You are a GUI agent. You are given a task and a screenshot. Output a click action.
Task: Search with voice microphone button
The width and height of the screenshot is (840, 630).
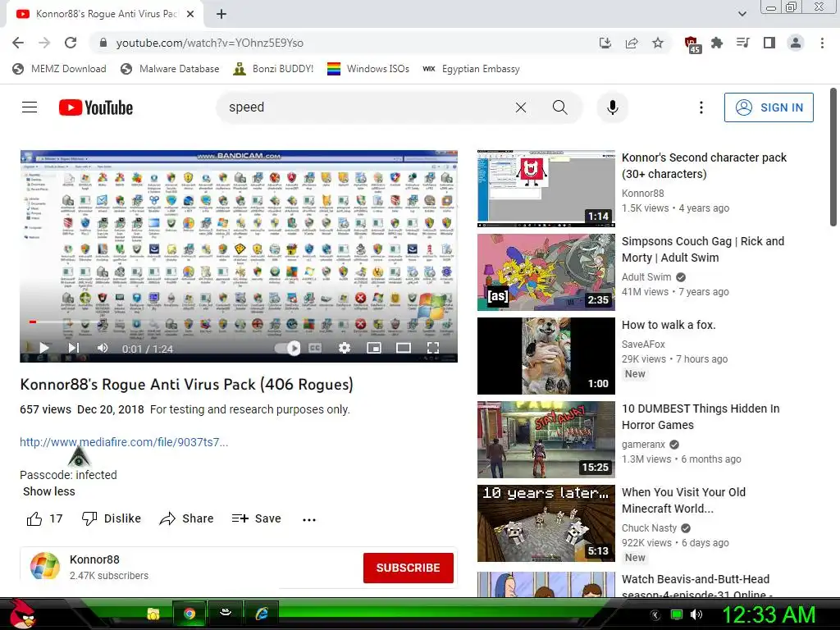point(612,107)
